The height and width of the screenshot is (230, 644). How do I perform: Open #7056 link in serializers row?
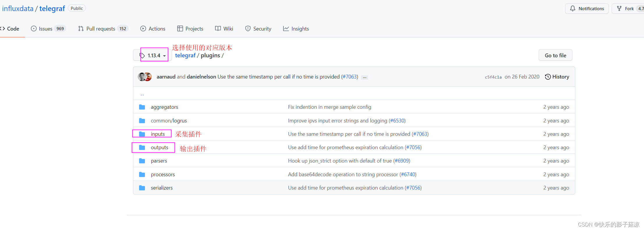pos(413,188)
